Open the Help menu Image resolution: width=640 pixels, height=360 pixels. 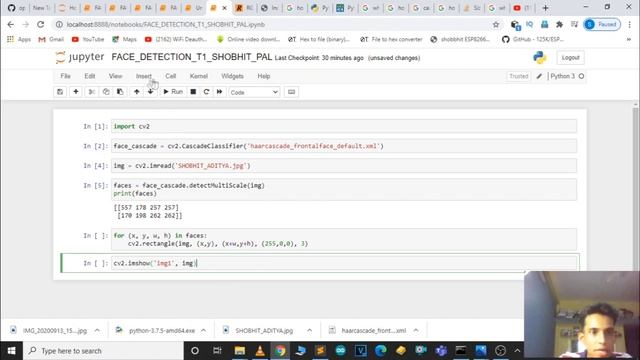pyautogui.click(x=264, y=76)
